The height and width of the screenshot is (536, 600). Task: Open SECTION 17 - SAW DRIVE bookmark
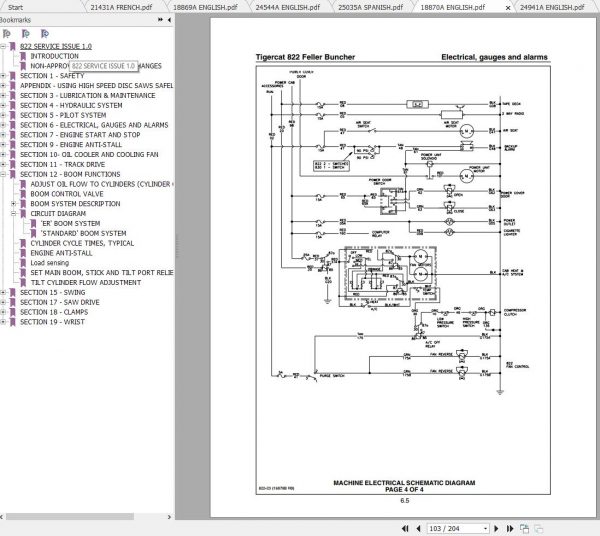60,302
